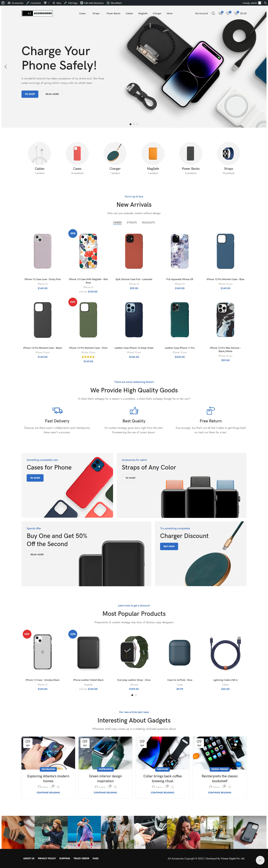Viewport: 268px width, 868px height.
Task: Switch to the MAGSAFE tab in New Arrivals
Action: click(x=148, y=222)
